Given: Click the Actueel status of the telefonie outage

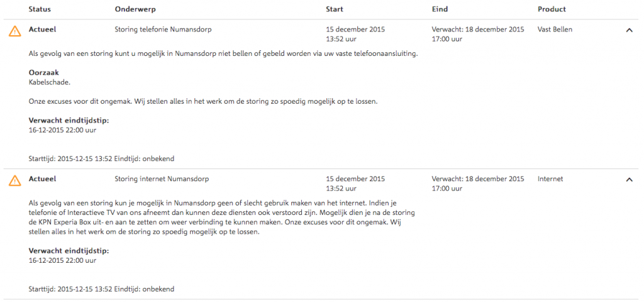Looking at the screenshot, I should pyautogui.click(x=42, y=30).
